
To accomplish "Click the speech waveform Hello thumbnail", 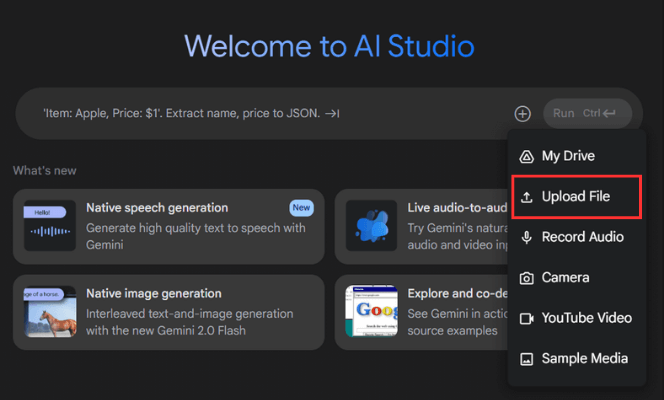I will point(50,226).
